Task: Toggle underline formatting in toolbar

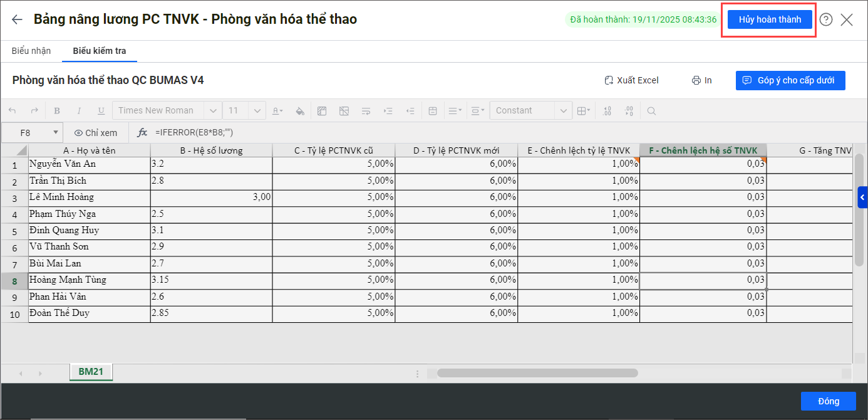Action: coord(101,111)
